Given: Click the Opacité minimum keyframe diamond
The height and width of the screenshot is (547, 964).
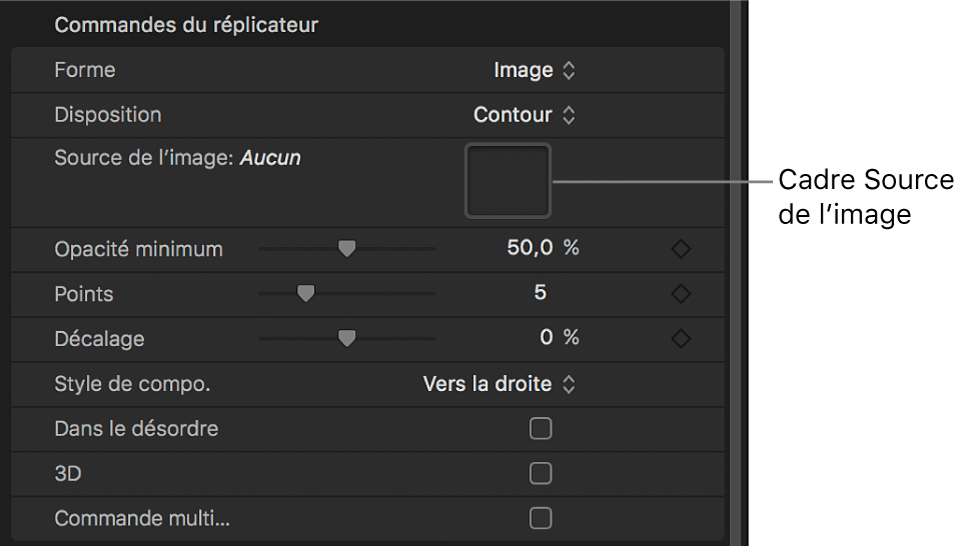Looking at the screenshot, I should click(681, 249).
